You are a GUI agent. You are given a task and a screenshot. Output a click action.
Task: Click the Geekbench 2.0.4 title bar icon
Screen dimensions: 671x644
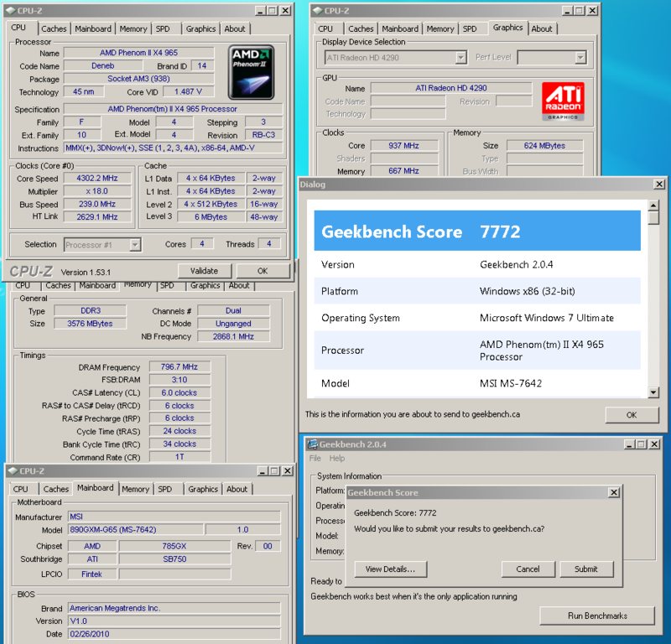[x=312, y=444]
